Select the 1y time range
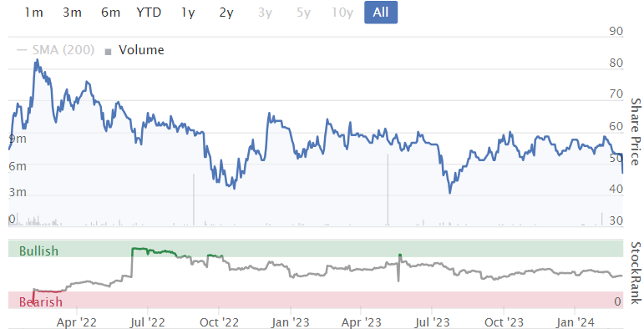 coord(188,13)
